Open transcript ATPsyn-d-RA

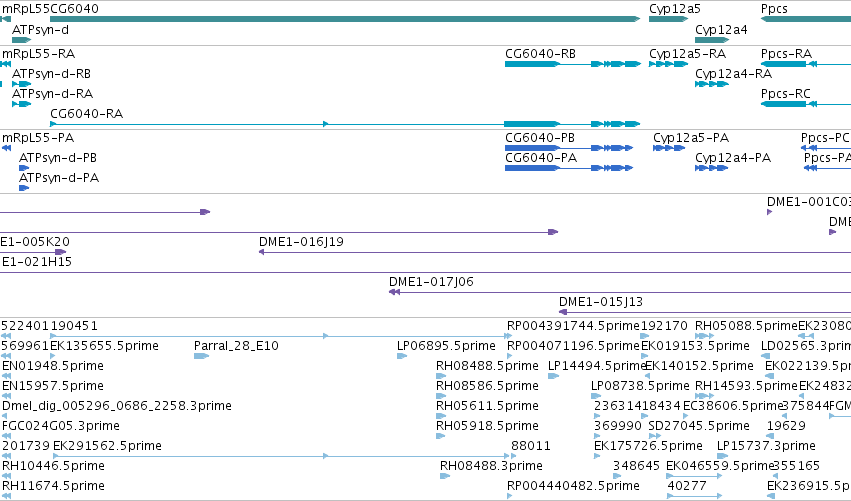click(x=22, y=104)
